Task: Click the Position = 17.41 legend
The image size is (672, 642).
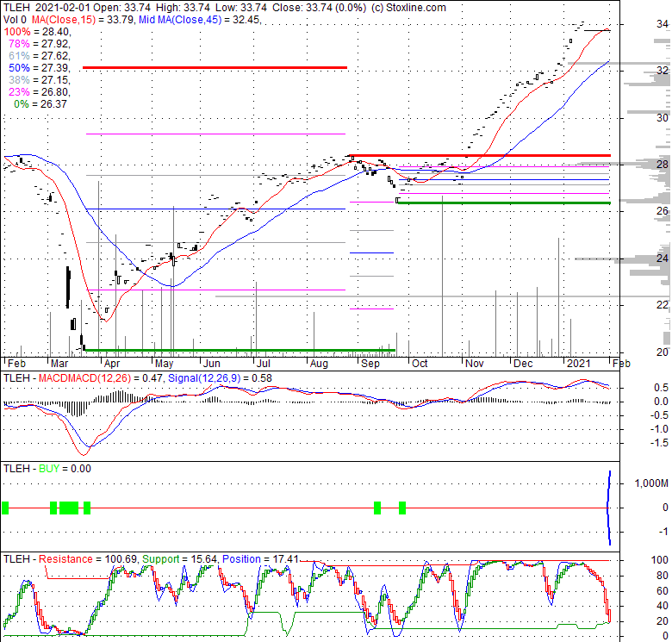Action: (260, 559)
